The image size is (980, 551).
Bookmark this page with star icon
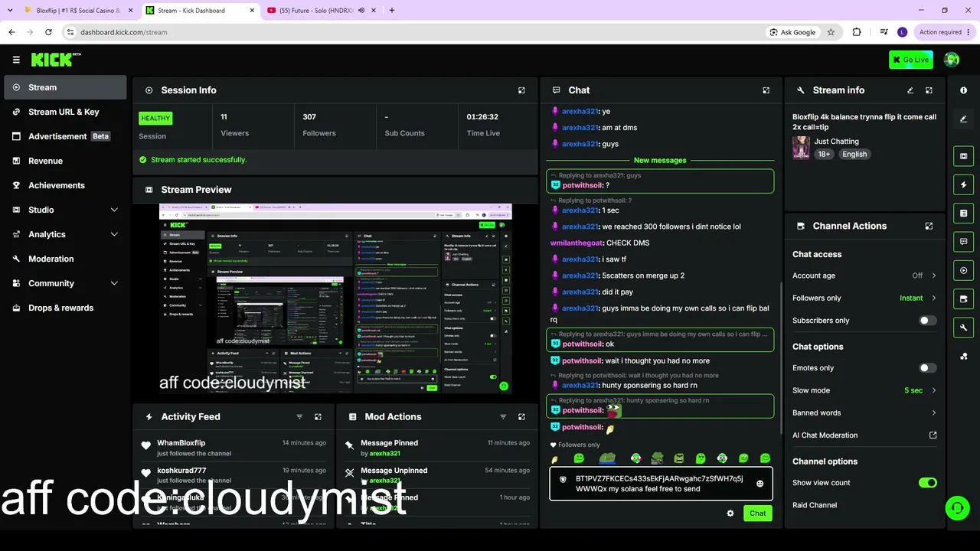pos(831,32)
